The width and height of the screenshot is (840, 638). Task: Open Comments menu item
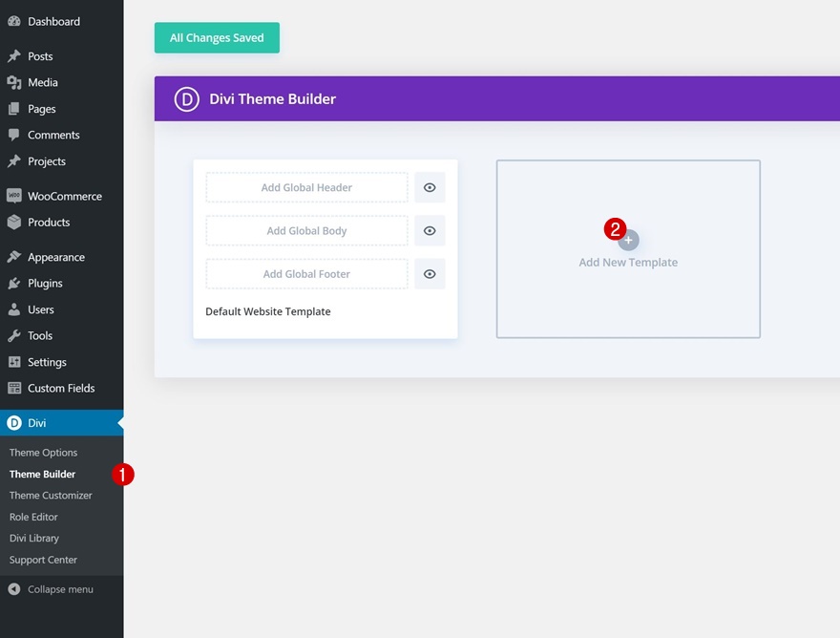[x=62, y=135]
